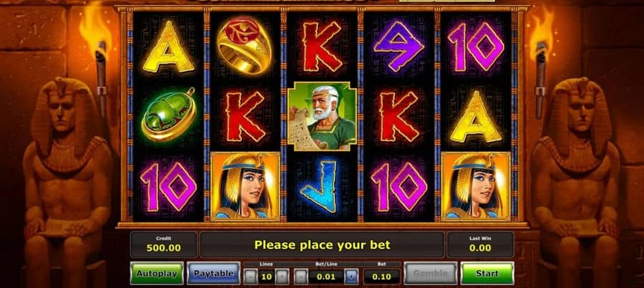Click the green scarab amulet symbol
Screen dimensions: 644x288
169,115
